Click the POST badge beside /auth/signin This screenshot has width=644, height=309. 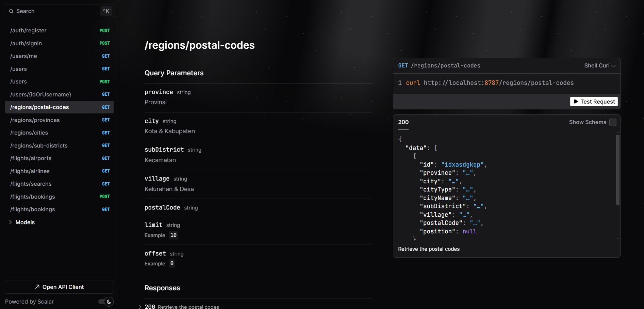tap(104, 43)
